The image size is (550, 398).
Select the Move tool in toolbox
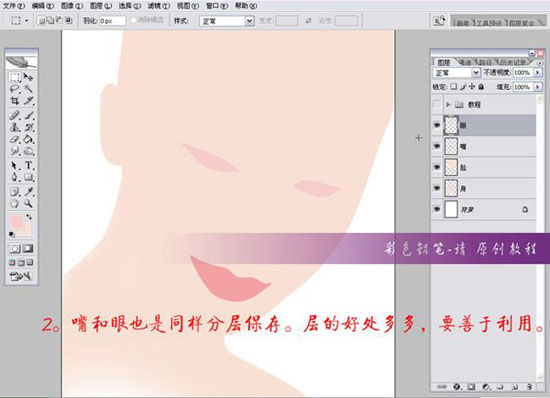(x=28, y=77)
